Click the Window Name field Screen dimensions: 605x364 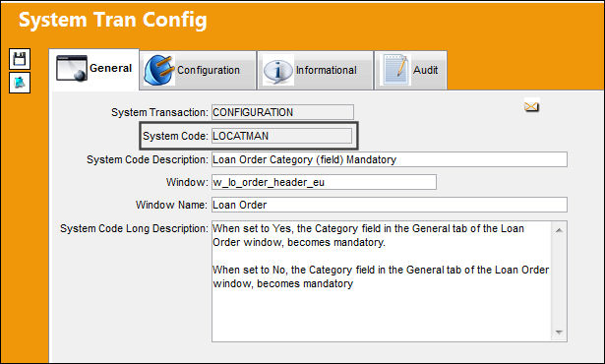click(390, 205)
